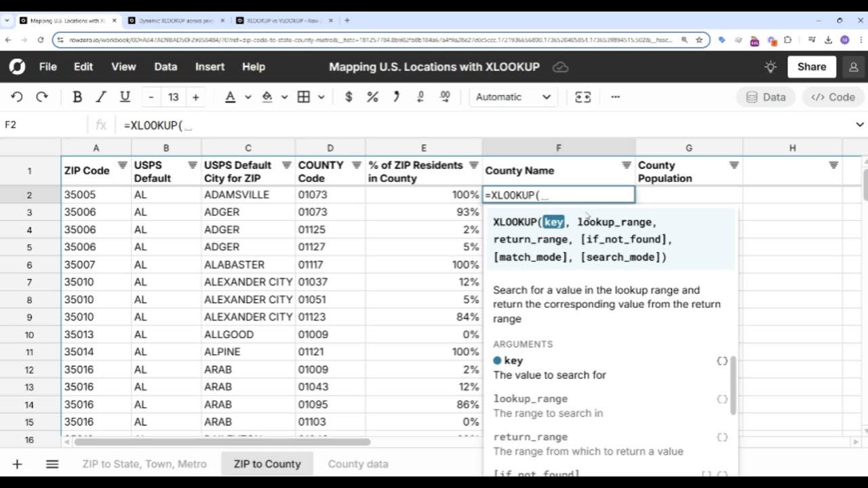Increase the font size with plus
The height and width of the screenshot is (488, 868).
click(195, 97)
